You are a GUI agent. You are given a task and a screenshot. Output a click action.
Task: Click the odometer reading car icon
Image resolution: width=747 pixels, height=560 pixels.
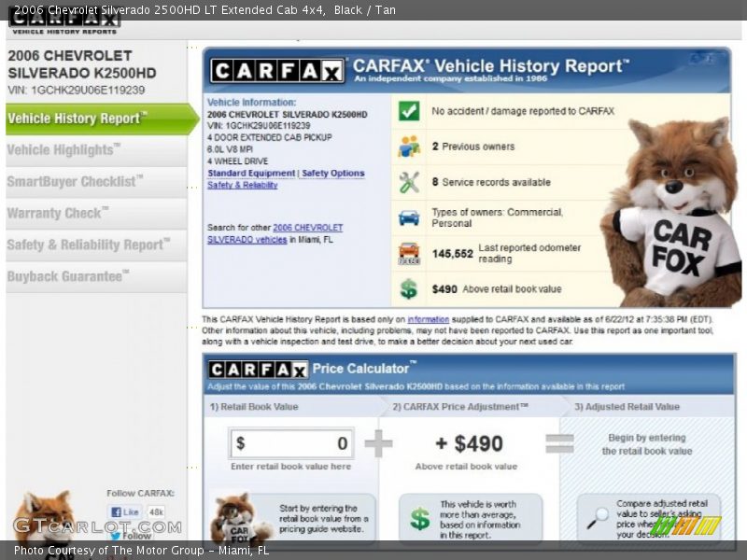click(409, 253)
